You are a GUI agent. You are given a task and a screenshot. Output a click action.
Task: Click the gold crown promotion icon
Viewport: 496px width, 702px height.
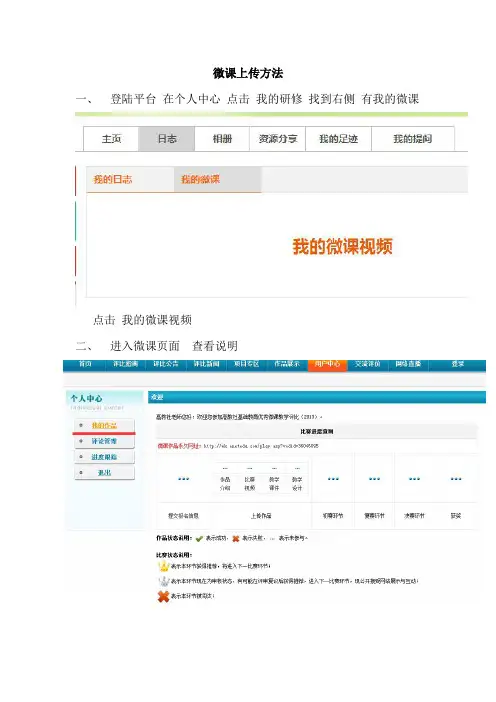click(x=164, y=566)
